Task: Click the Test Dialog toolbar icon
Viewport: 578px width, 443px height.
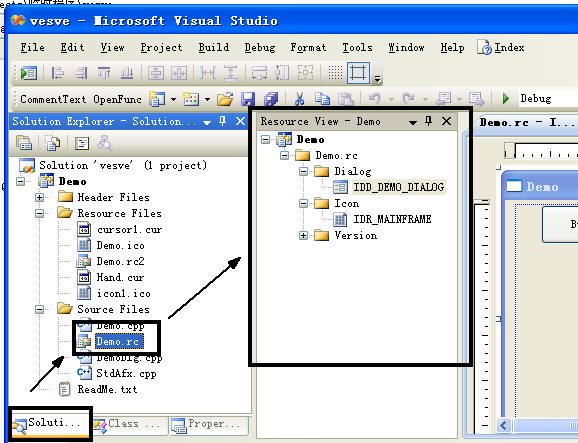Action: (28, 73)
